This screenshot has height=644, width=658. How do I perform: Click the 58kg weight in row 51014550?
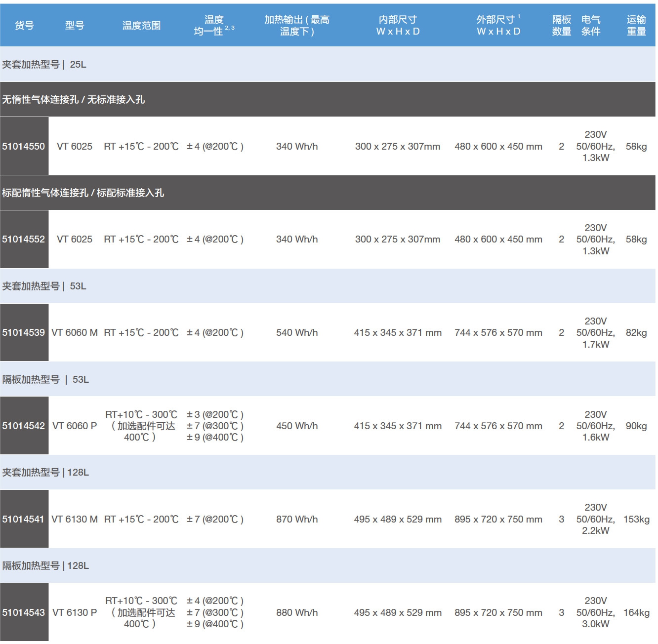pyautogui.click(x=636, y=146)
